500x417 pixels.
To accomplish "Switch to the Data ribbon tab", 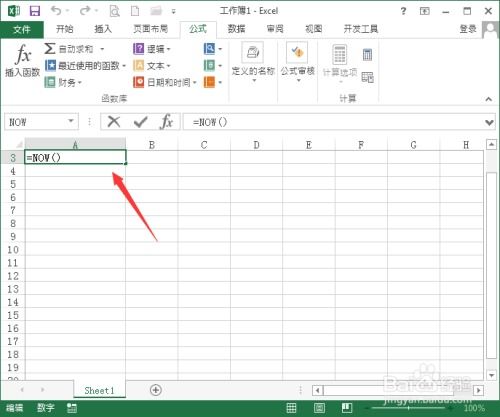I will pos(236,29).
